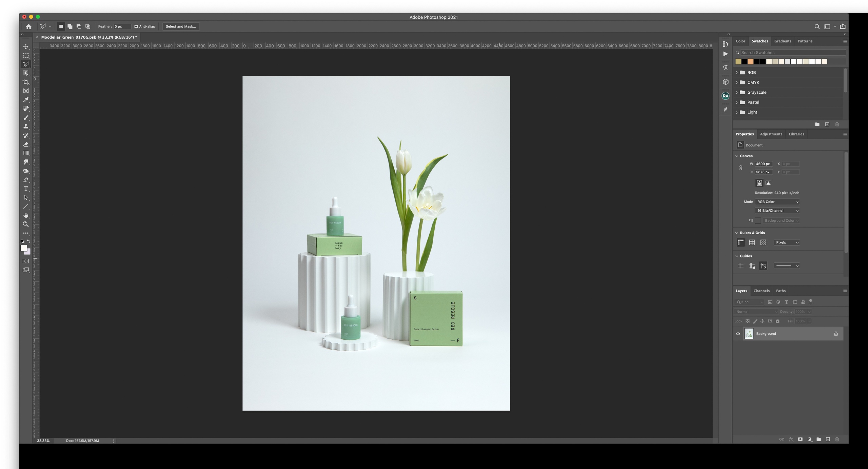Select the Zoom tool
This screenshot has width=868, height=469.
coord(26,224)
